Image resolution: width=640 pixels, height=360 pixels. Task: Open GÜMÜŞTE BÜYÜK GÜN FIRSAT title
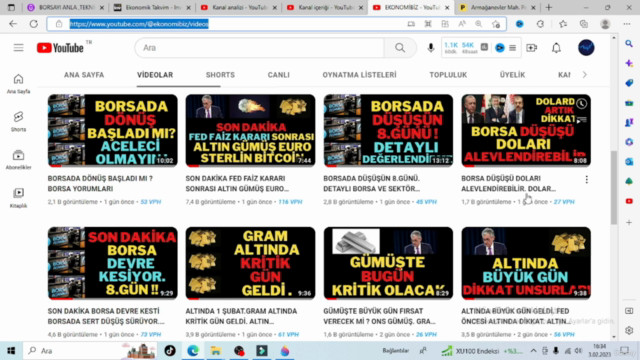point(379,316)
